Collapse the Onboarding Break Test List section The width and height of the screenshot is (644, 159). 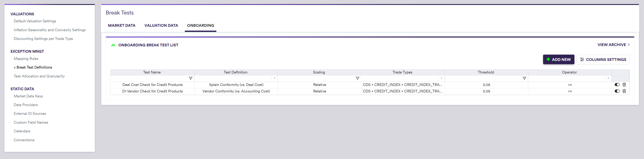[113, 45]
